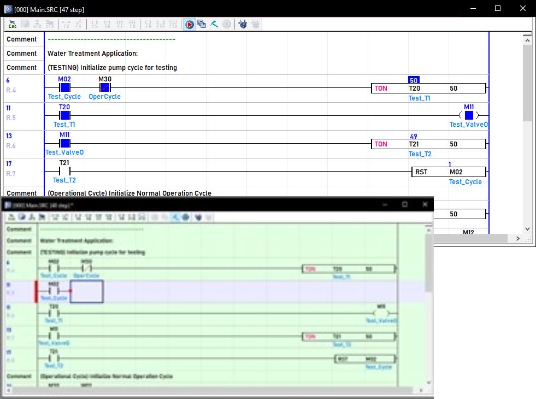
Task: Click the vertical scrollbar thumb of lower window
Action: point(428,263)
